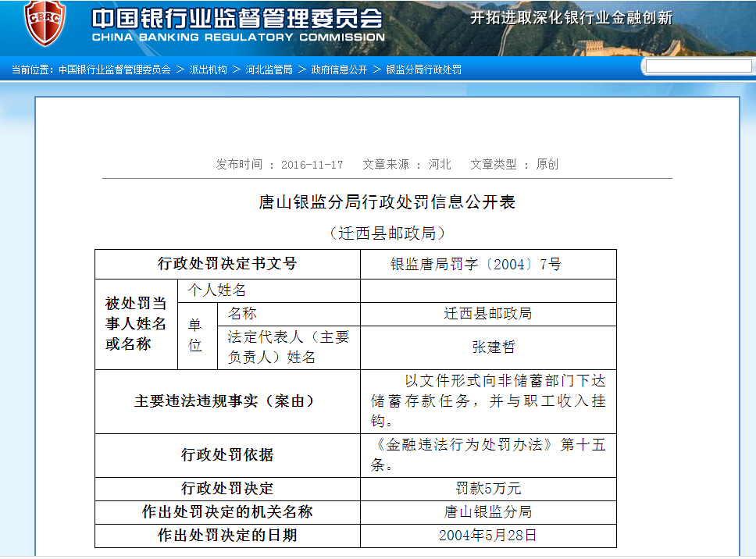
Task: Select cell 作出处罚决定的机关名称
Action: [x=227, y=512]
